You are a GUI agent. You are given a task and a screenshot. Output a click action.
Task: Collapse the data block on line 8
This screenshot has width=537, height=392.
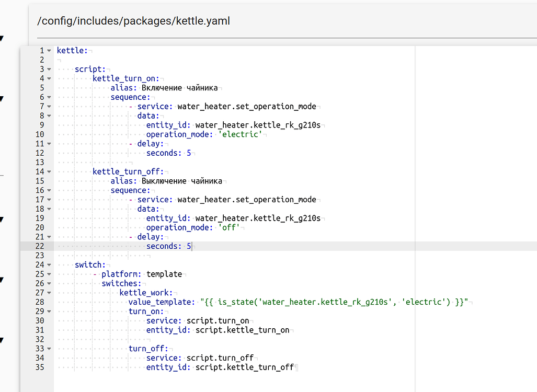[49, 116]
